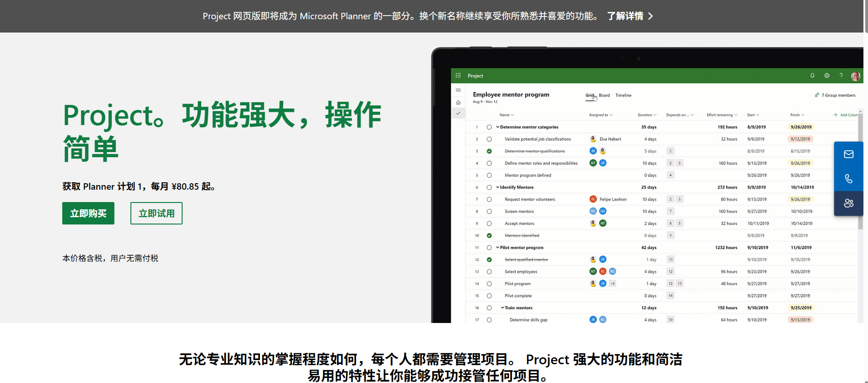Collapse Train mentors group
The image size is (868, 383).
[502, 308]
